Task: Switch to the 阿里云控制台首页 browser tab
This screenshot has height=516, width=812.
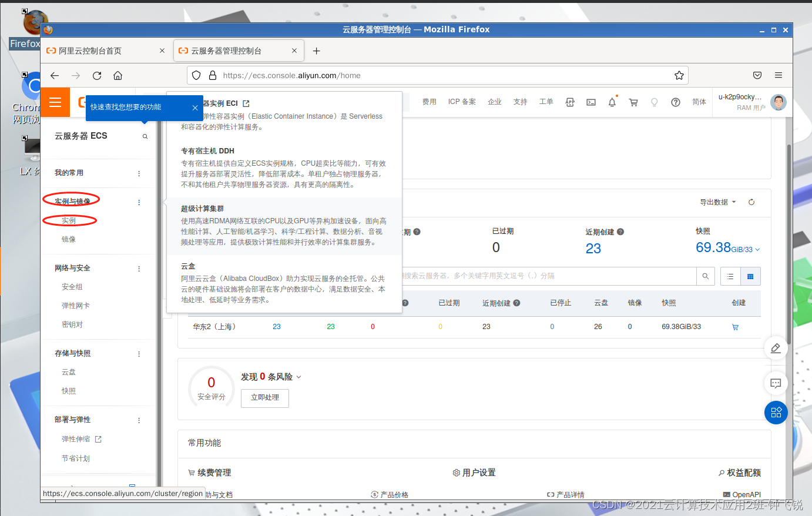Action: click(x=106, y=51)
